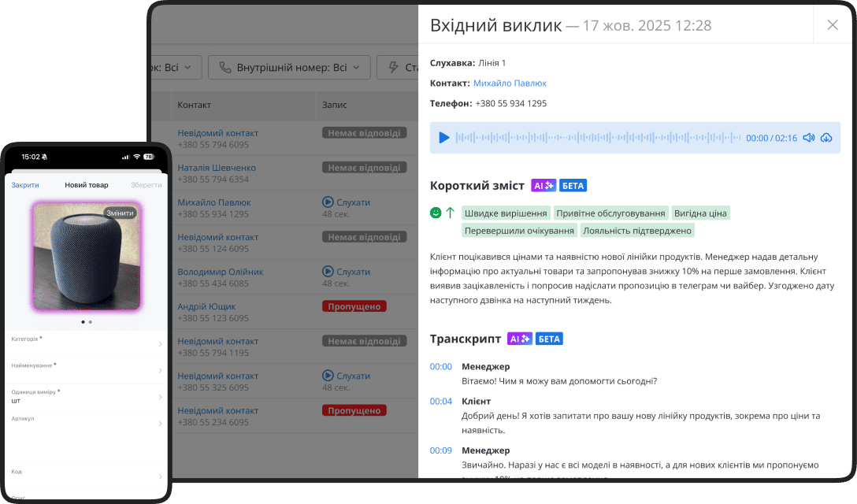Image resolution: width=857 pixels, height=504 pixels.
Task: Click the phone icon in the internal number filter
Action: pyautogui.click(x=224, y=67)
